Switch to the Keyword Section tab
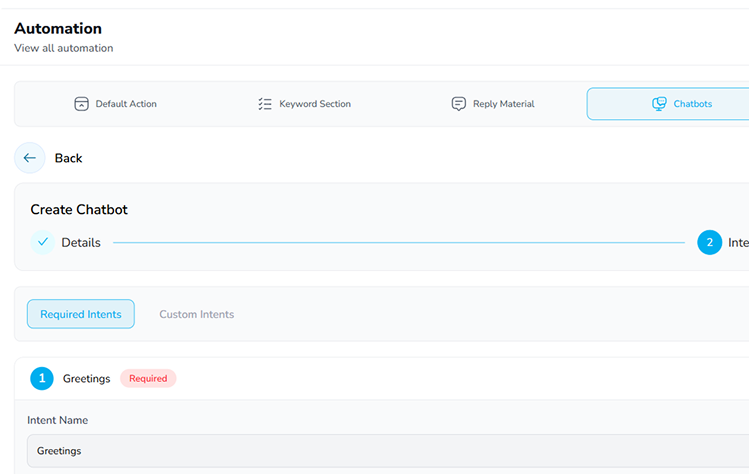Viewport: 749px width, 474px height. point(304,104)
